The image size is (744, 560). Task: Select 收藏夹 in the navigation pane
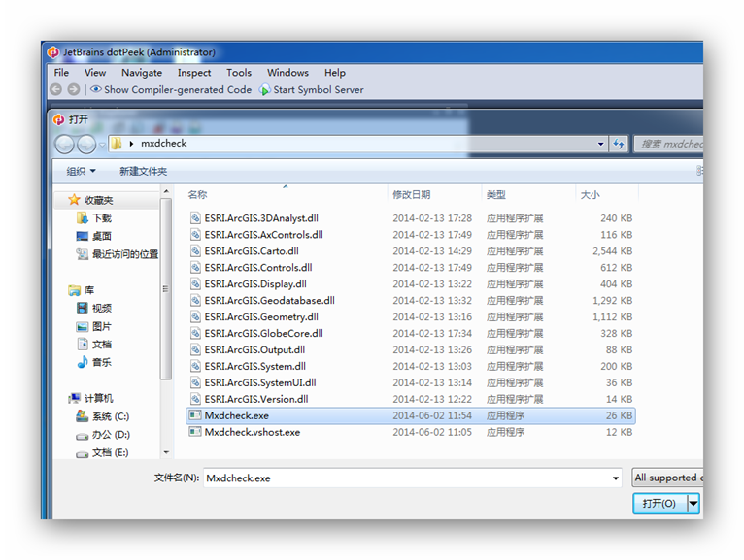point(98,200)
